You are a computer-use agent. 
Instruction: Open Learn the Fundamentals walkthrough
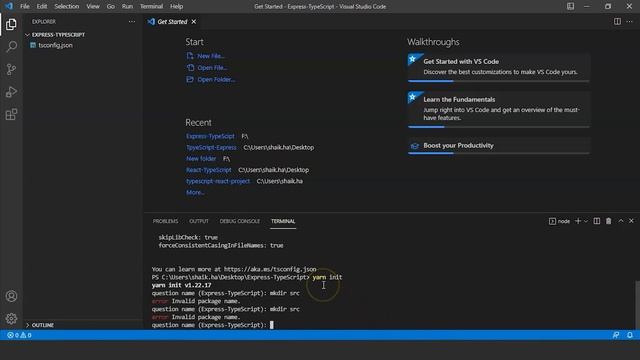point(498,109)
